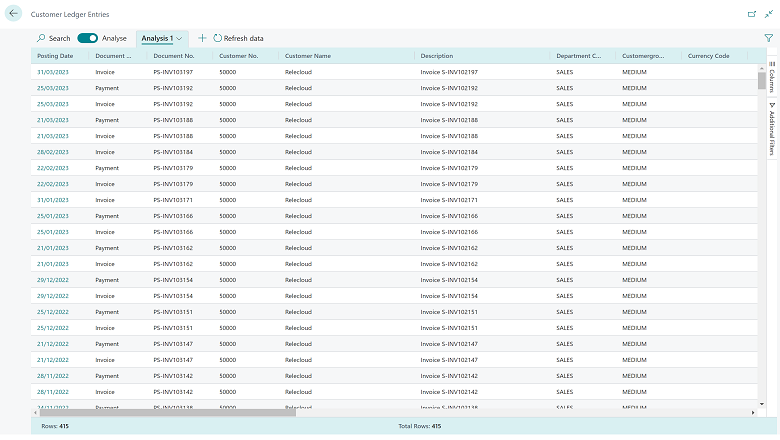780x440 pixels.
Task: Open posting date 31/01/2023 link
Action: [x=53, y=200]
